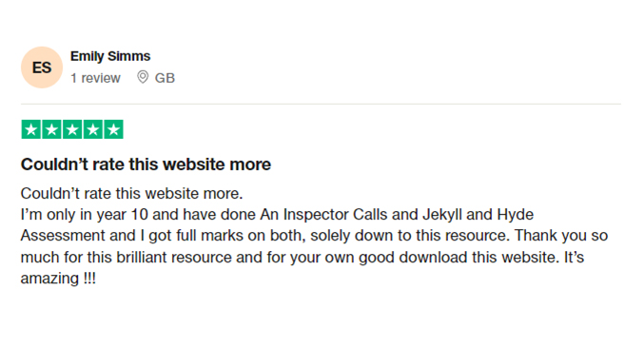The height and width of the screenshot is (348, 644).
Task: Click the fifth green rating star
Action: click(x=114, y=129)
